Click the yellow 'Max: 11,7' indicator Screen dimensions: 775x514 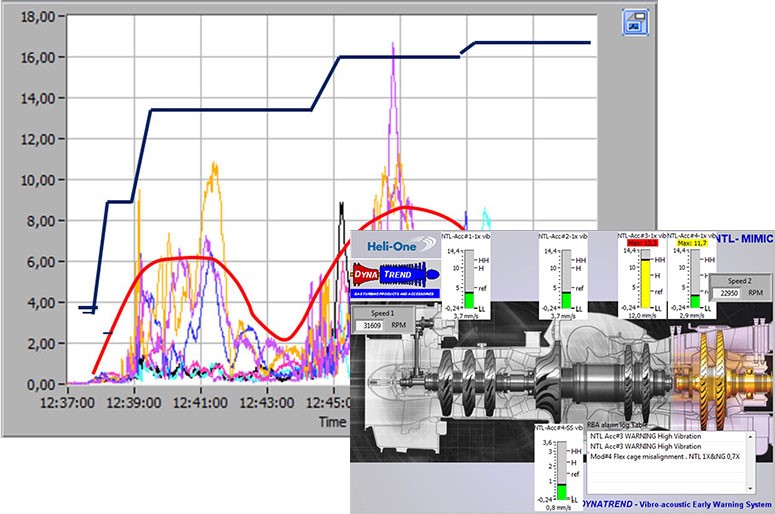click(692, 243)
